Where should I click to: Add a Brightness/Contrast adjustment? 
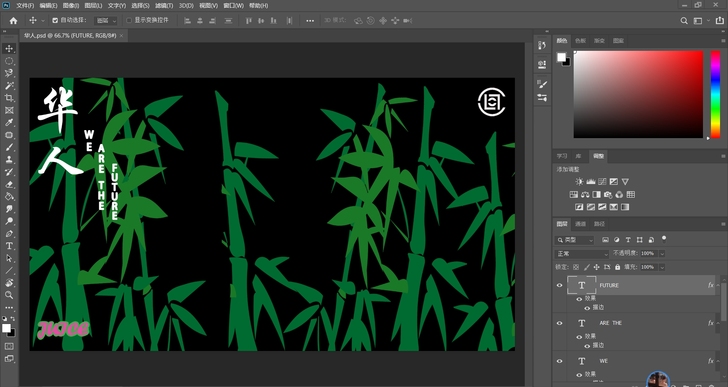[579, 182]
